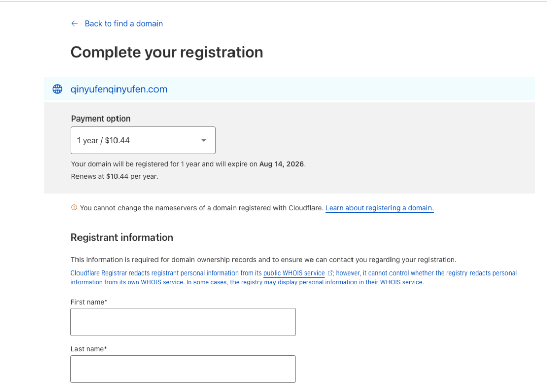Focus the Last name input field
The width and height of the screenshot is (547, 392).
pos(183,369)
